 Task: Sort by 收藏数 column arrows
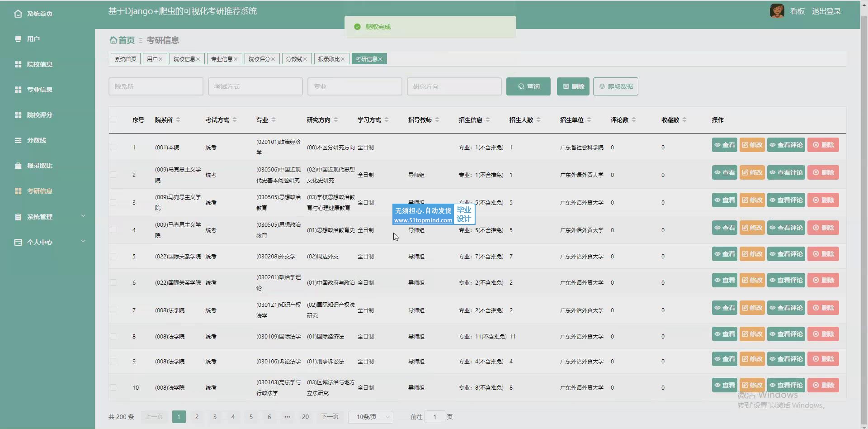(x=684, y=120)
